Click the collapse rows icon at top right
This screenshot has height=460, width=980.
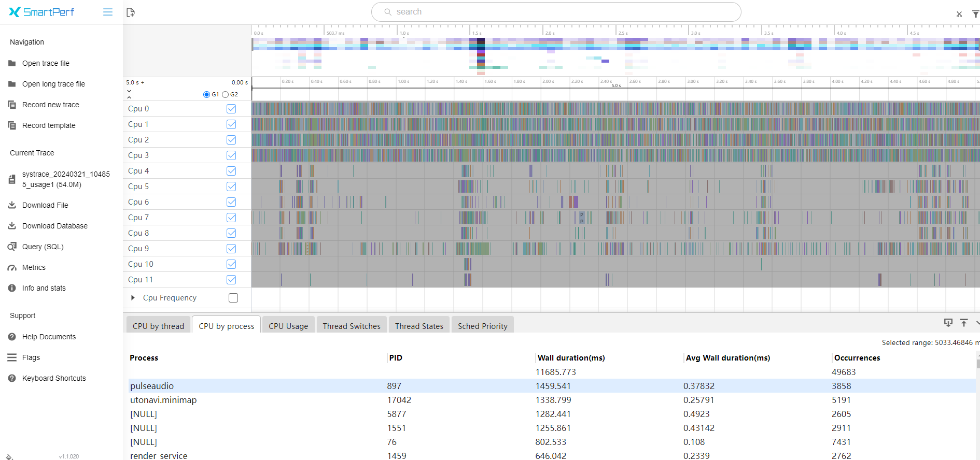959,14
